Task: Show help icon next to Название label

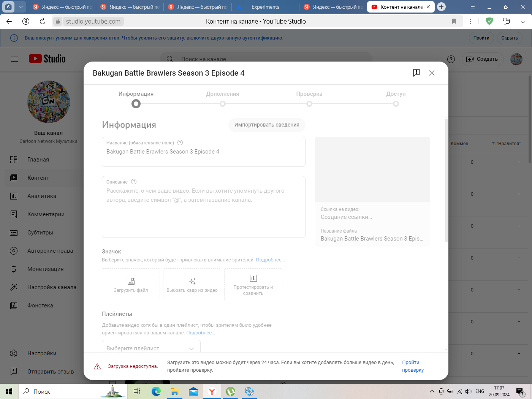Action: click(180, 142)
